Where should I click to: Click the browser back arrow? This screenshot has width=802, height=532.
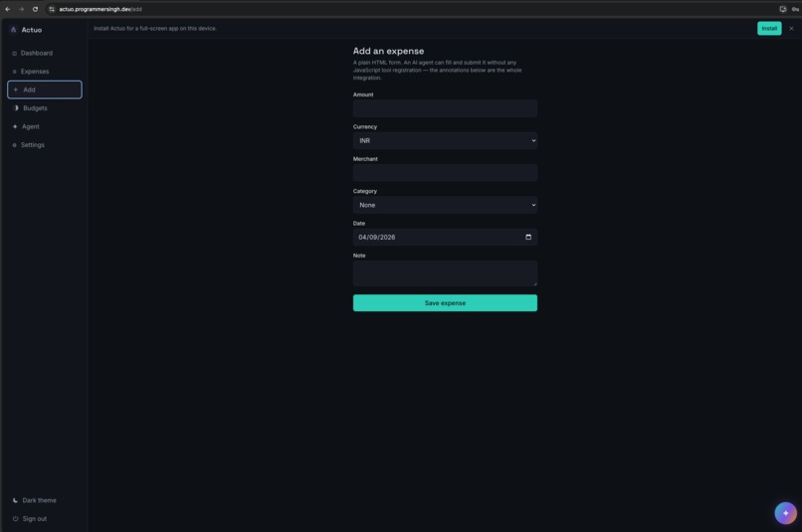pos(8,9)
